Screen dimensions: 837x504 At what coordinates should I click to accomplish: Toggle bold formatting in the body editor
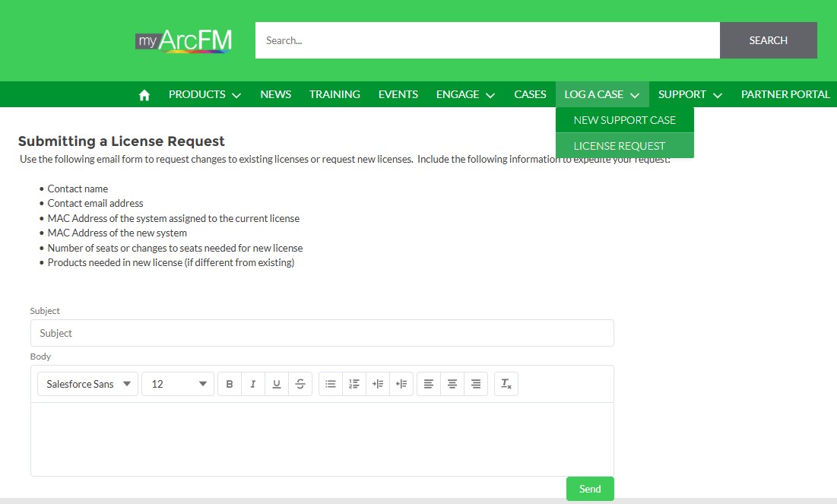pyautogui.click(x=230, y=384)
